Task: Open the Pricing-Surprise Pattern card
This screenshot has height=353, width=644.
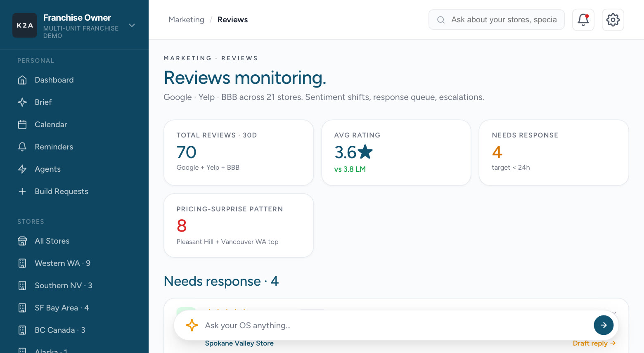Action: [239, 225]
